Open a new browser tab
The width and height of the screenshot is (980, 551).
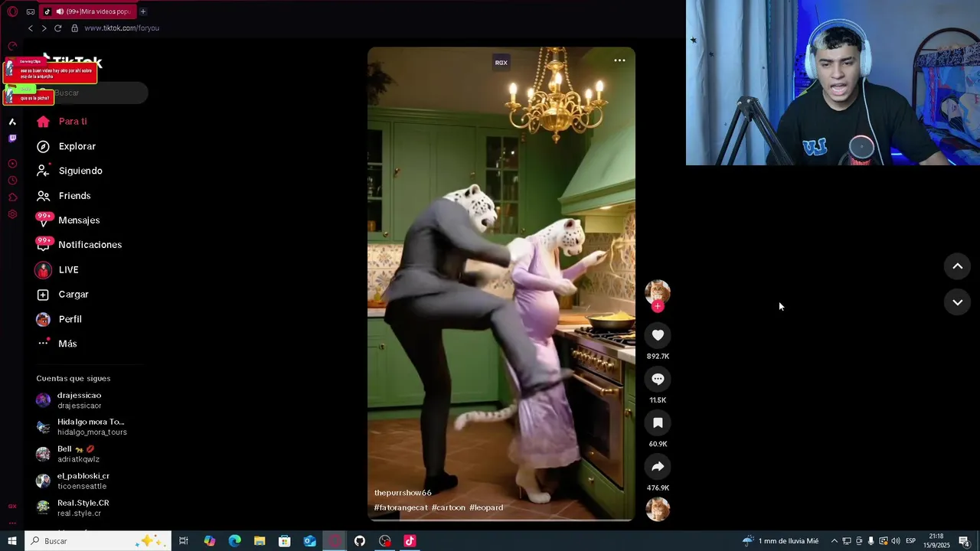pos(143,11)
